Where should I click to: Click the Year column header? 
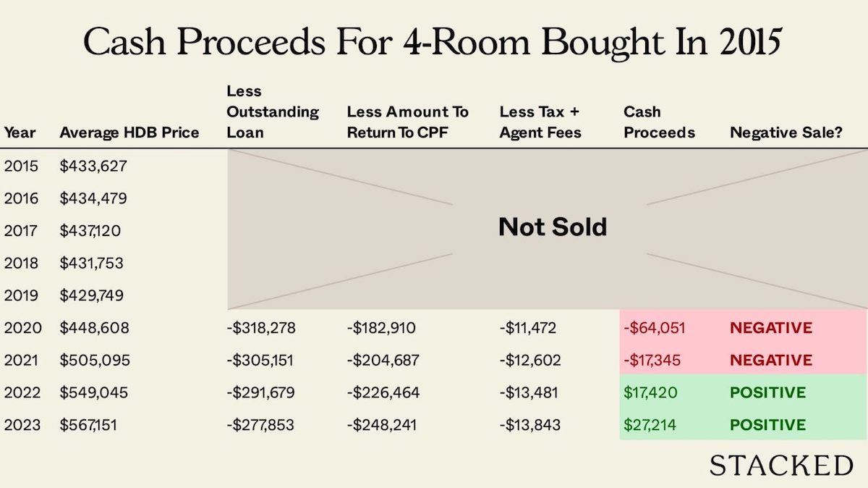coord(20,133)
